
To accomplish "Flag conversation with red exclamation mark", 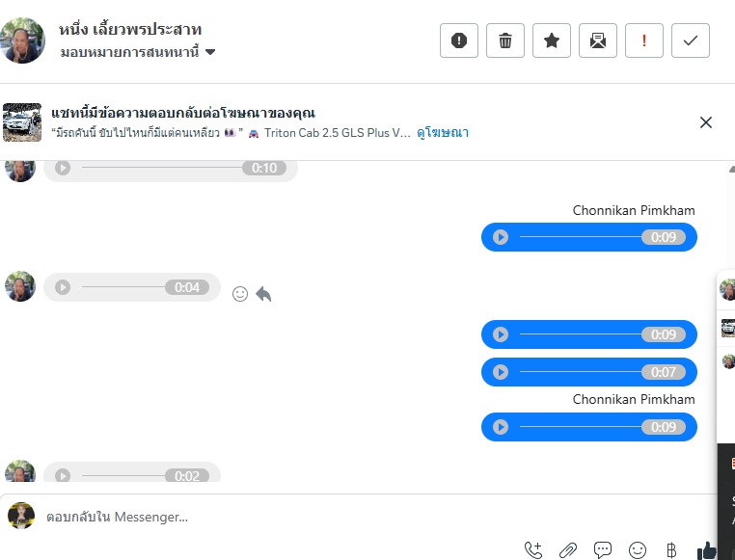I will (644, 40).
